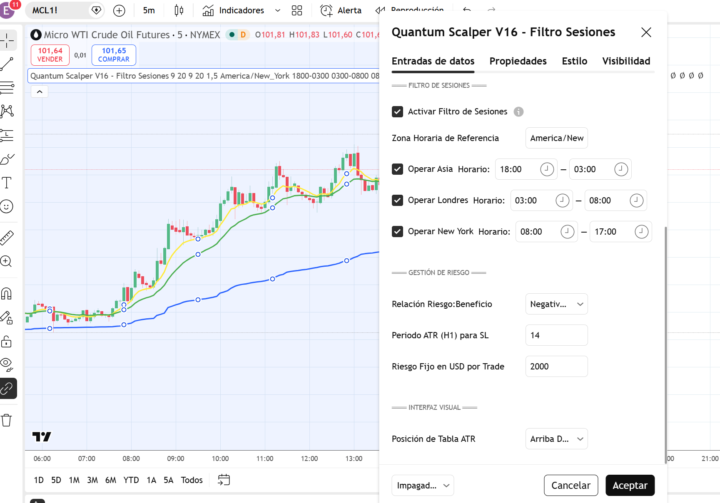
Task: Click the undo arrow in toolbar
Action: (x=467, y=10)
